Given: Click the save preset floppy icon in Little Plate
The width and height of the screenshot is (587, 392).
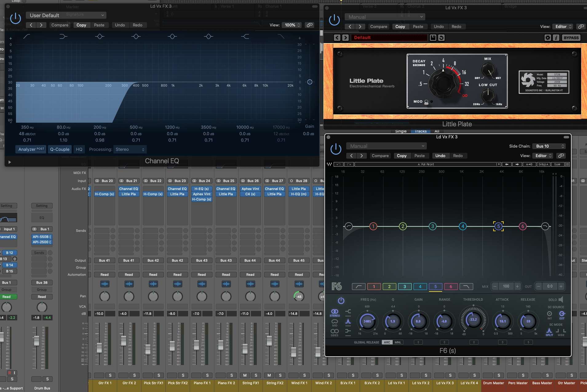Looking at the screenshot, I should coord(433,38).
